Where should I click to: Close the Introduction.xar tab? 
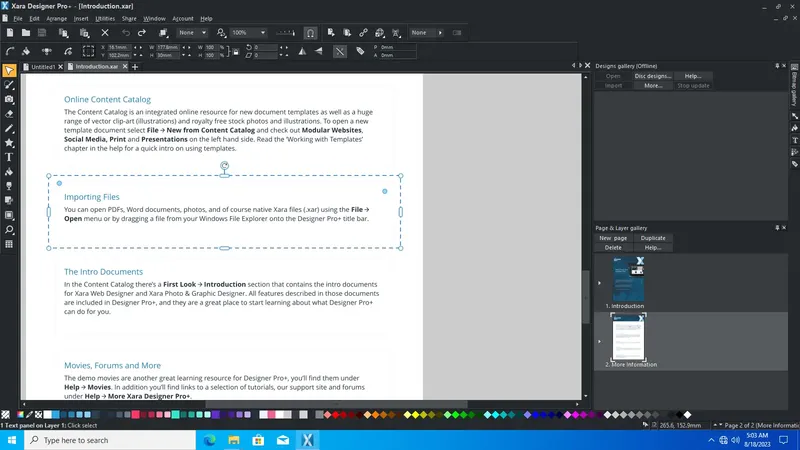tap(125, 67)
